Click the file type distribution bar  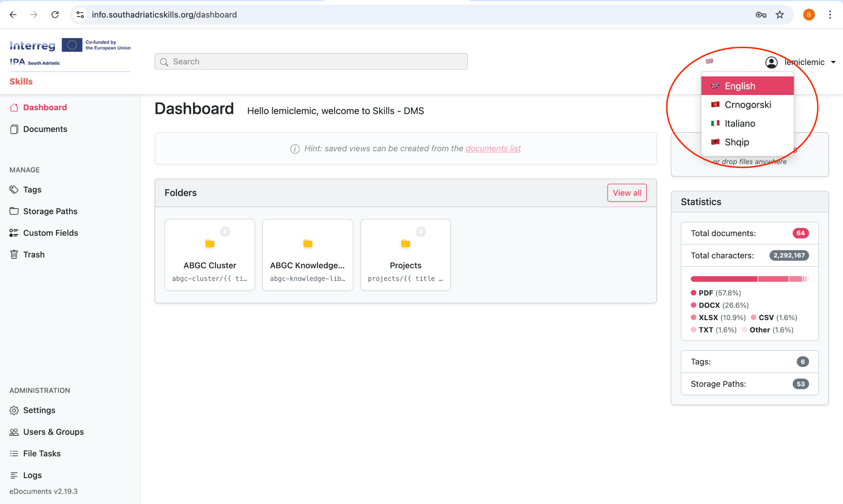[749, 279]
